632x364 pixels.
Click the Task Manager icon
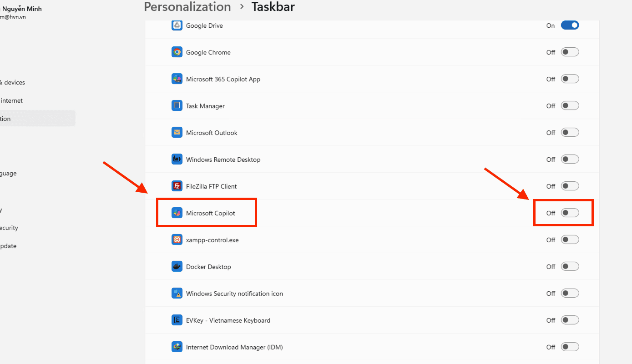[x=177, y=105]
